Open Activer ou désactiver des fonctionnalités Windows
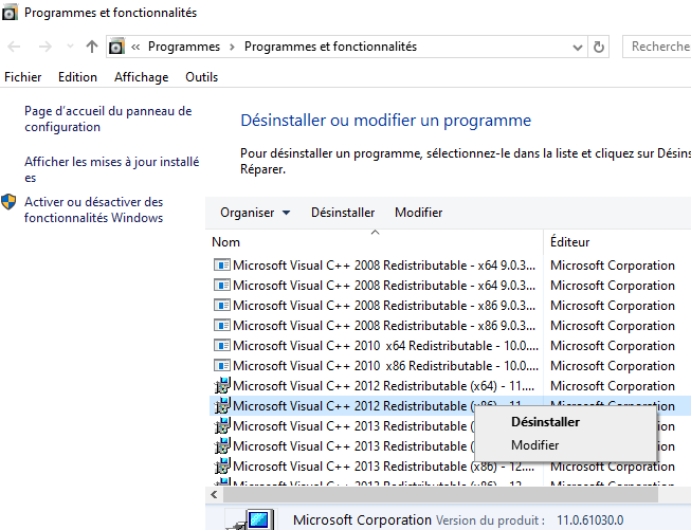 [94, 210]
